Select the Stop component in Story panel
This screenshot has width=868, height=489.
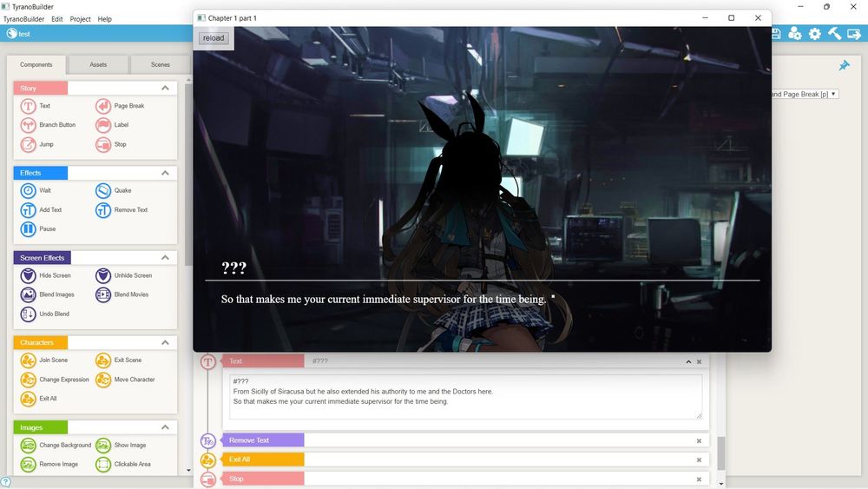tap(111, 144)
